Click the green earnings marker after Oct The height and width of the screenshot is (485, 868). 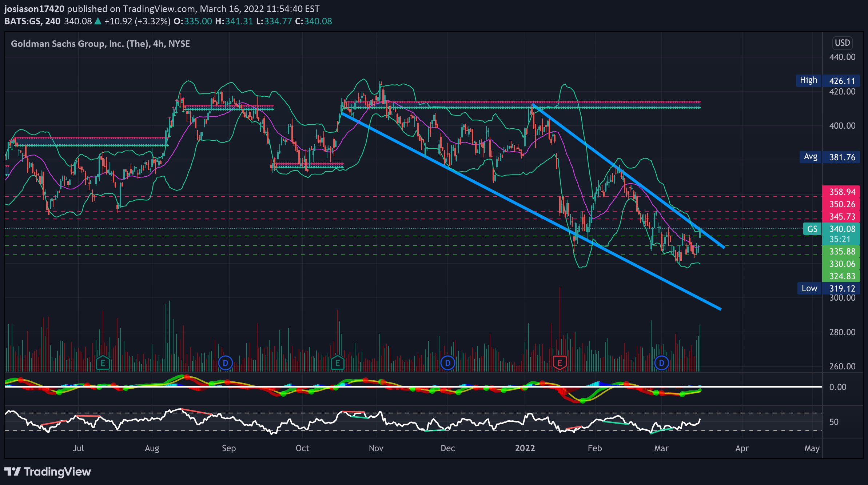(338, 362)
